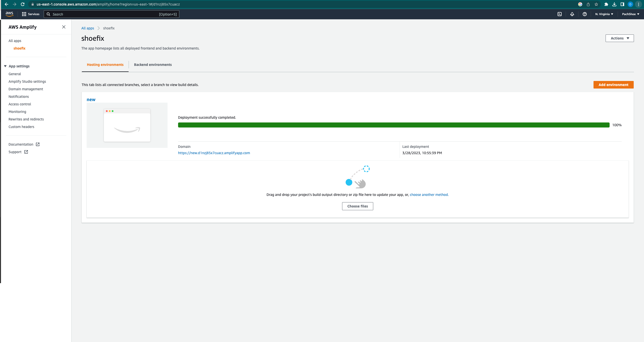This screenshot has height=342, width=644.
Task: Click the AWS logo in the navigation bar
Action: tap(9, 14)
